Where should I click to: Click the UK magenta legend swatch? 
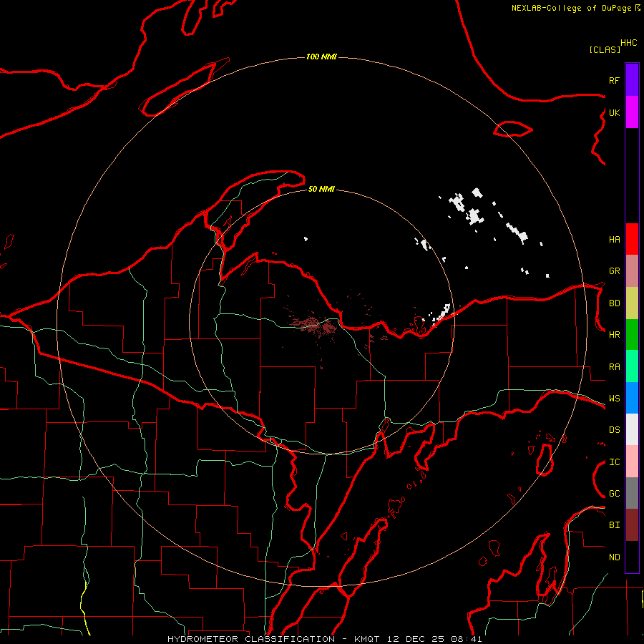coord(632,112)
